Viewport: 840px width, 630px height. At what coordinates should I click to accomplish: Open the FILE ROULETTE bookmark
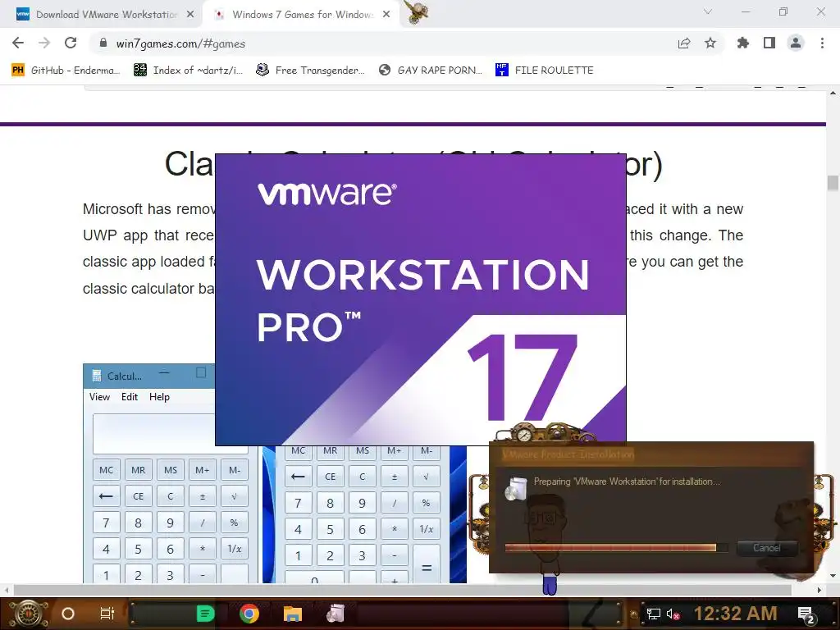(x=545, y=71)
